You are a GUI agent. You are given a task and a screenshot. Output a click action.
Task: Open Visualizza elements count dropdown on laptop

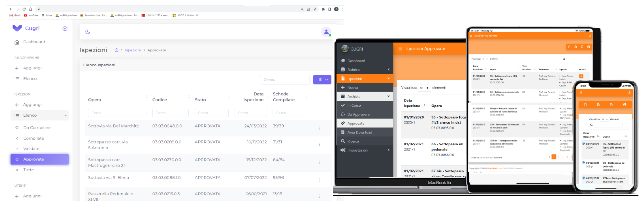(x=424, y=88)
